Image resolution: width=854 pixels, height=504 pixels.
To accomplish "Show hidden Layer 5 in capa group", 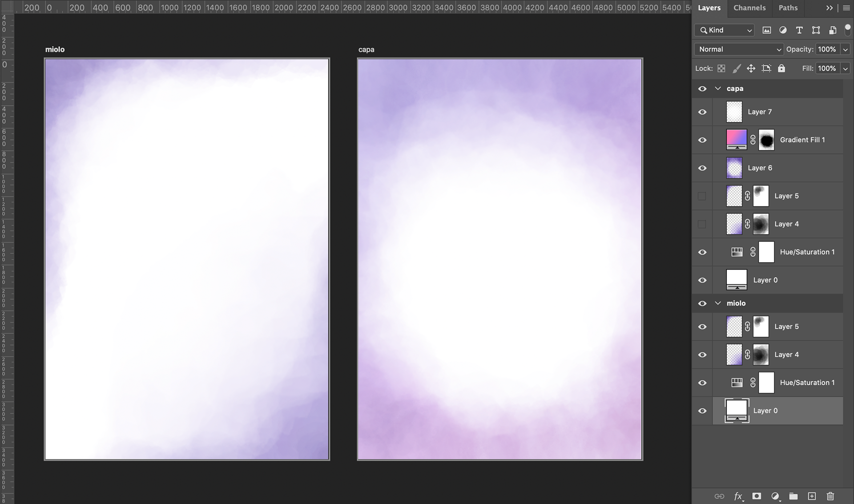I will tap(702, 196).
